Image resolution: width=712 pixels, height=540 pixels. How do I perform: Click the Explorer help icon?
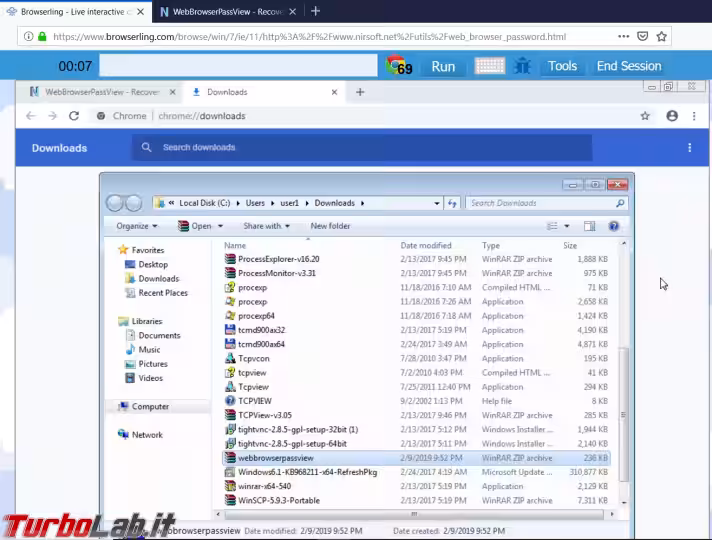point(613,226)
